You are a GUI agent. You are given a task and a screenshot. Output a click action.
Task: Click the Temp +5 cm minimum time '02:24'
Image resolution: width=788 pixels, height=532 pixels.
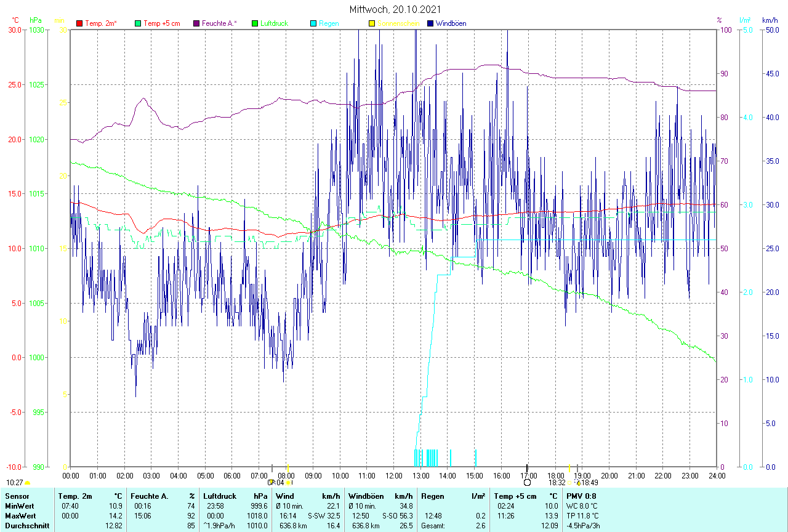click(507, 506)
